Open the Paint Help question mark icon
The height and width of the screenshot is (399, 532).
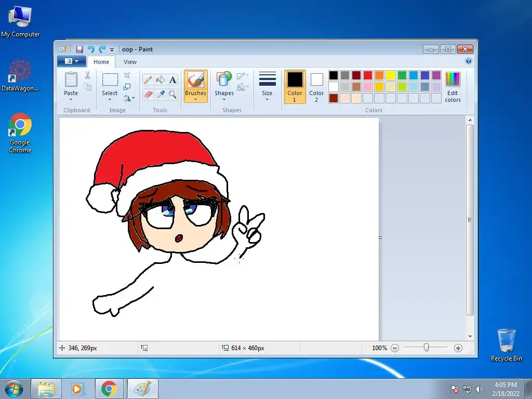tap(469, 61)
